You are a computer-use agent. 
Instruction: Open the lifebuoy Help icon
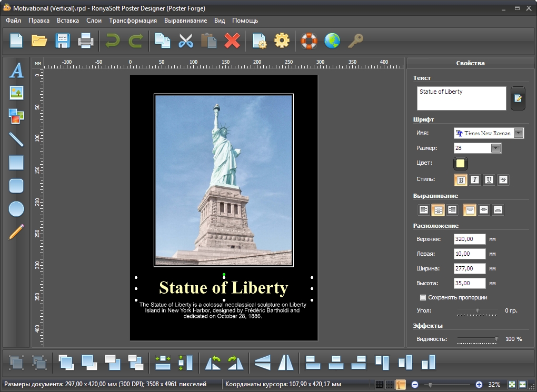309,41
